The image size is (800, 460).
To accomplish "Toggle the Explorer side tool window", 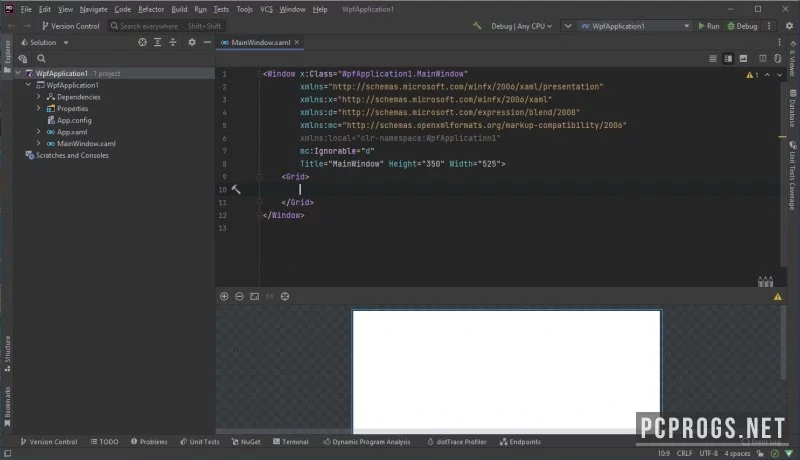I will (7, 56).
